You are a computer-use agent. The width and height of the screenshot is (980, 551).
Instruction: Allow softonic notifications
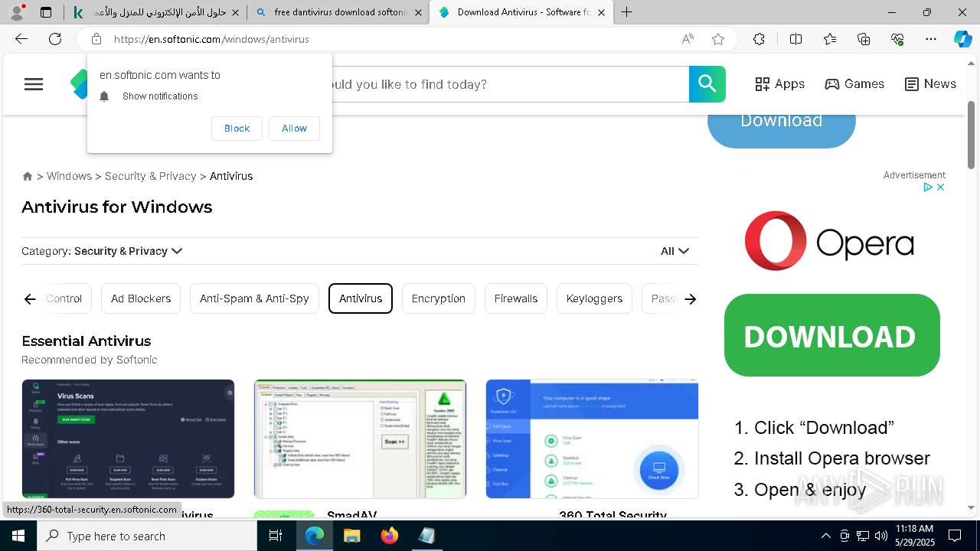tap(294, 129)
